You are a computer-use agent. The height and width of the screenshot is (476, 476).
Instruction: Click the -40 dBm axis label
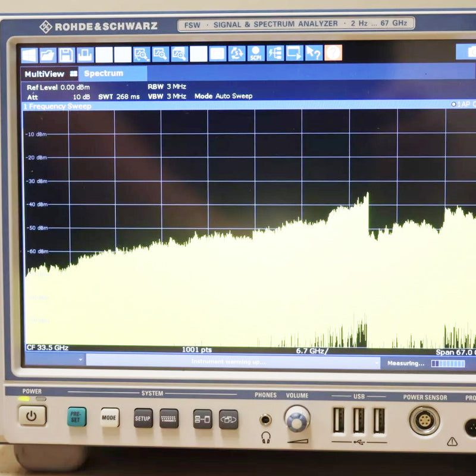pos(36,204)
